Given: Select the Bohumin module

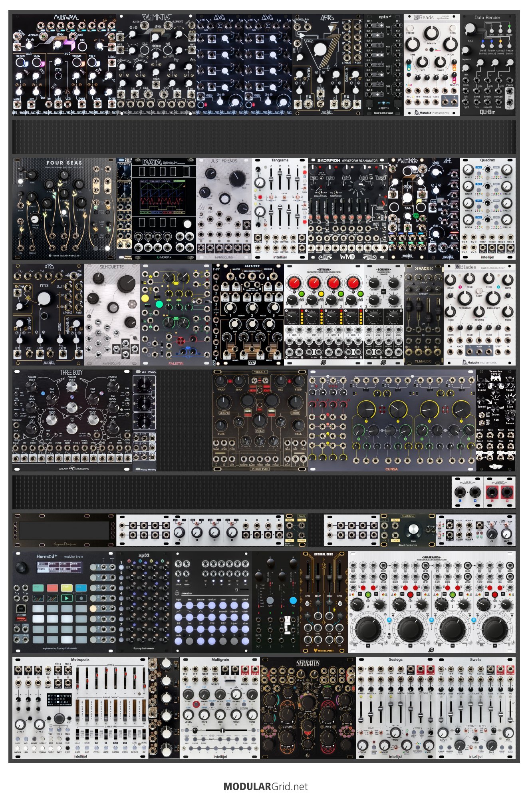Looking at the screenshot, I should tap(384, 314).
